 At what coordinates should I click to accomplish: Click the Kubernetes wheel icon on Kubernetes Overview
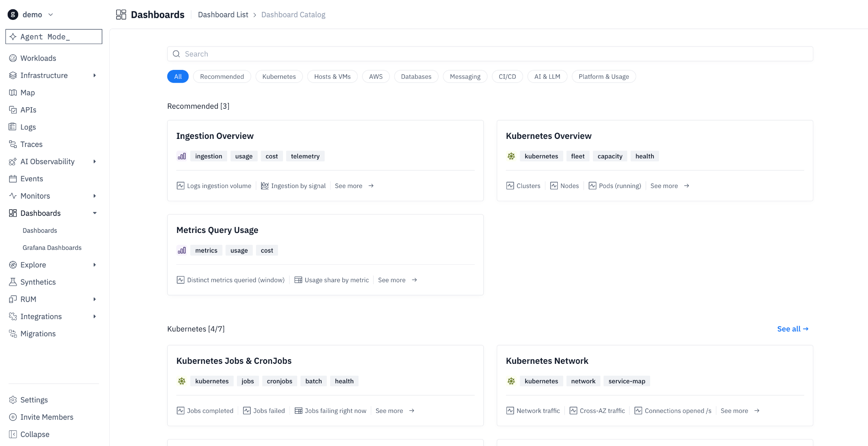tap(511, 156)
